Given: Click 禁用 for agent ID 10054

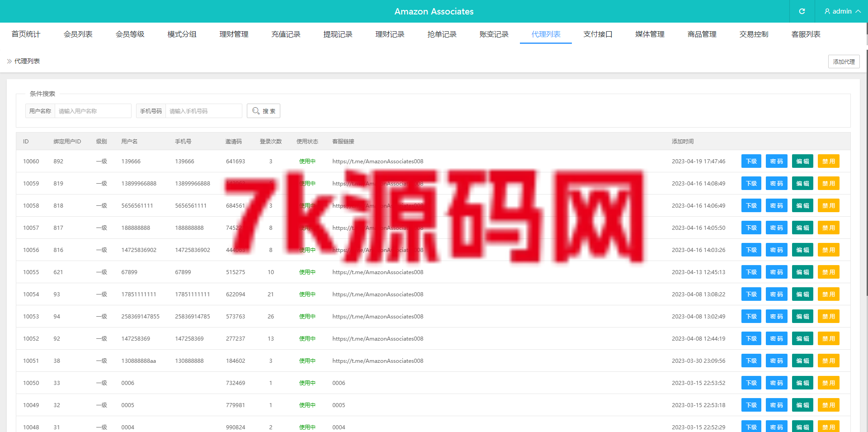Looking at the screenshot, I should [x=829, y=294].
